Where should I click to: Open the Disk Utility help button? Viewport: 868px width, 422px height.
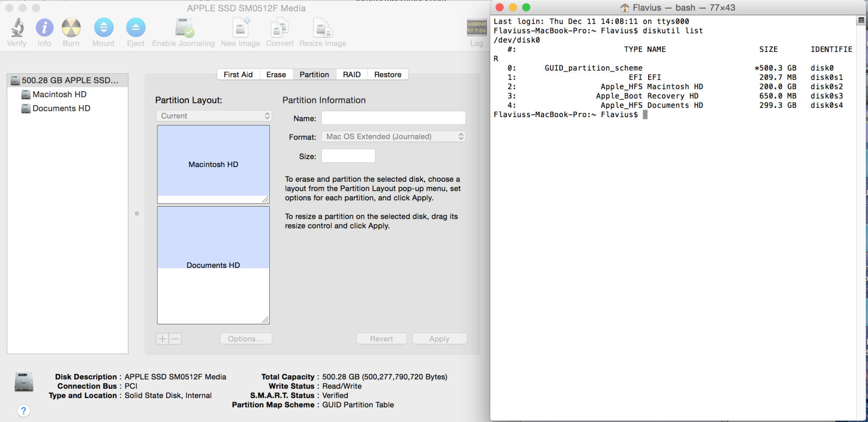23,411
